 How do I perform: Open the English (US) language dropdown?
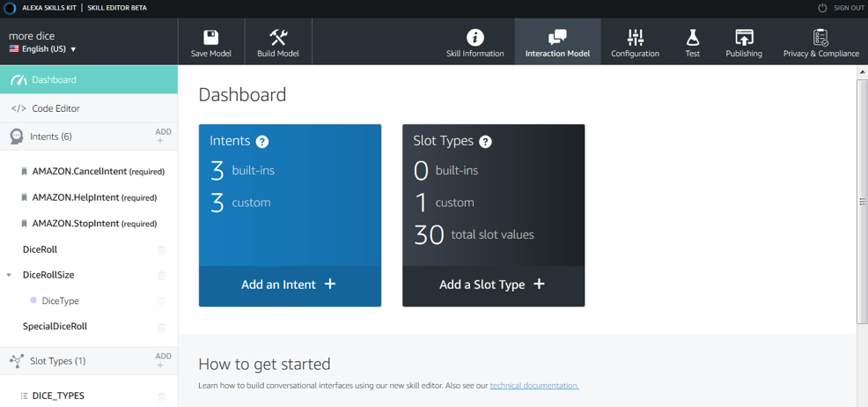[42, 49]
